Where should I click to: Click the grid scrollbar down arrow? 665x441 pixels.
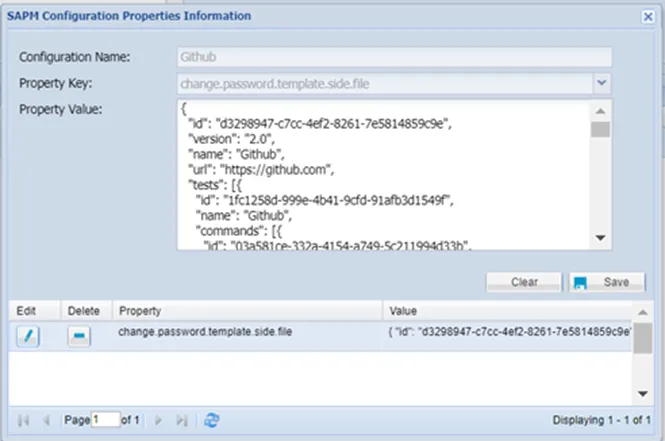pos(643,394)
